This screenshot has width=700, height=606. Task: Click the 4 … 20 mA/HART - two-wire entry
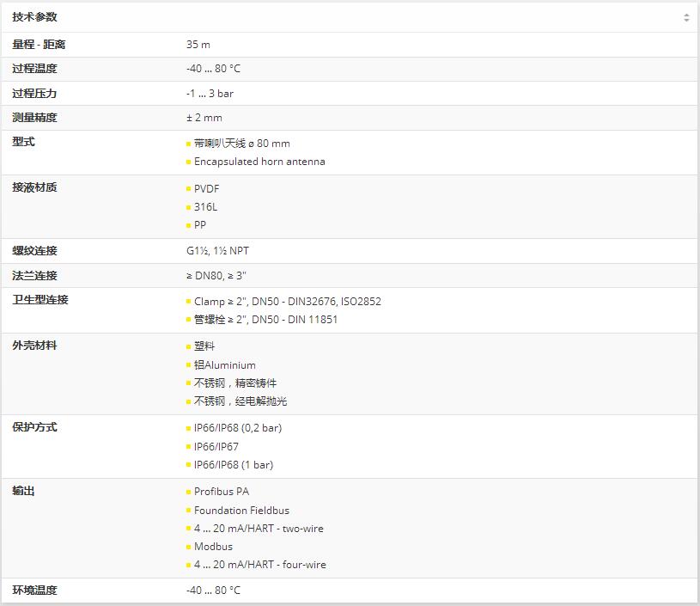click(x=259, y=529)
